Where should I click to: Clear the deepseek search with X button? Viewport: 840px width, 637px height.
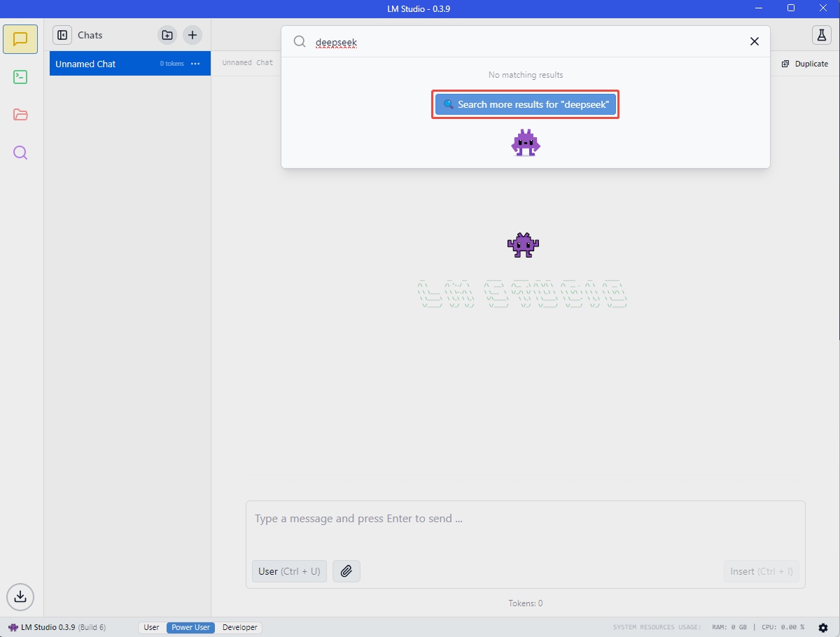coord(755,41)
